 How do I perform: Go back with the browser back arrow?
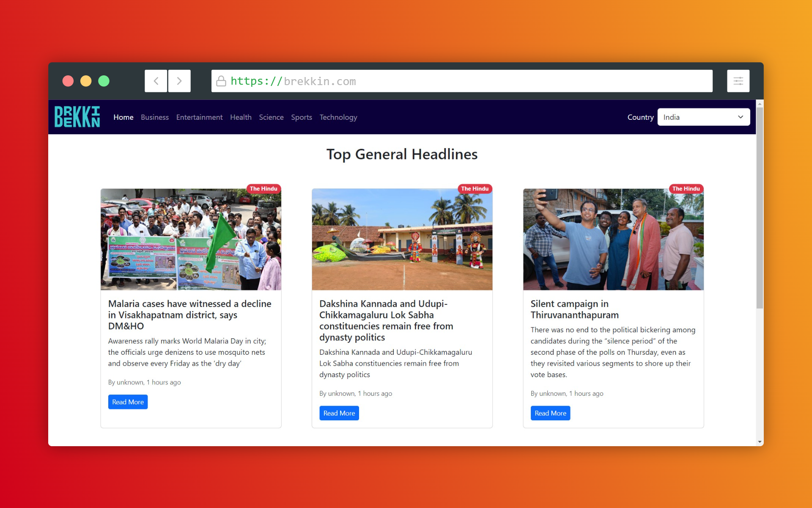[156, 81]
